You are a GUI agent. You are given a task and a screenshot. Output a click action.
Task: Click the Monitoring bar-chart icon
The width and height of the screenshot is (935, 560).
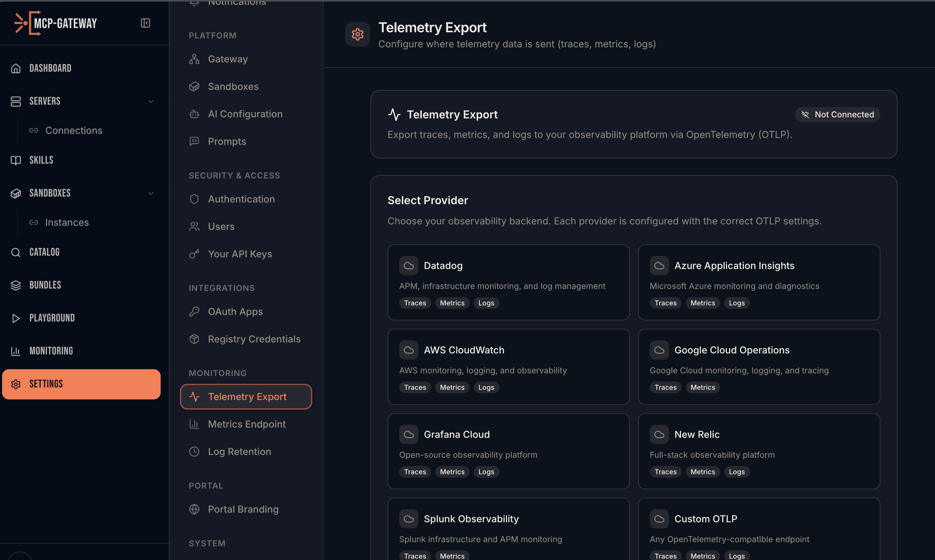pos(15,351)
